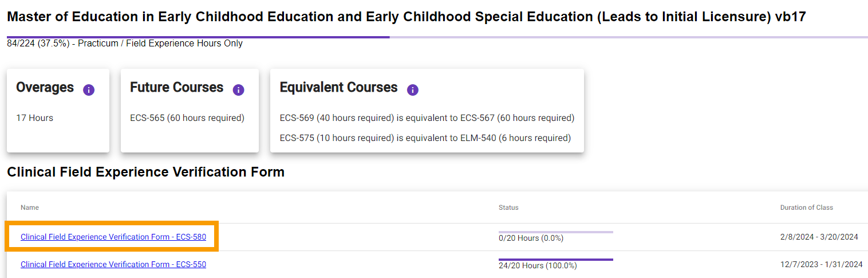
Task: Click the overall practicum hours progress bar
Action: point(437,37)
